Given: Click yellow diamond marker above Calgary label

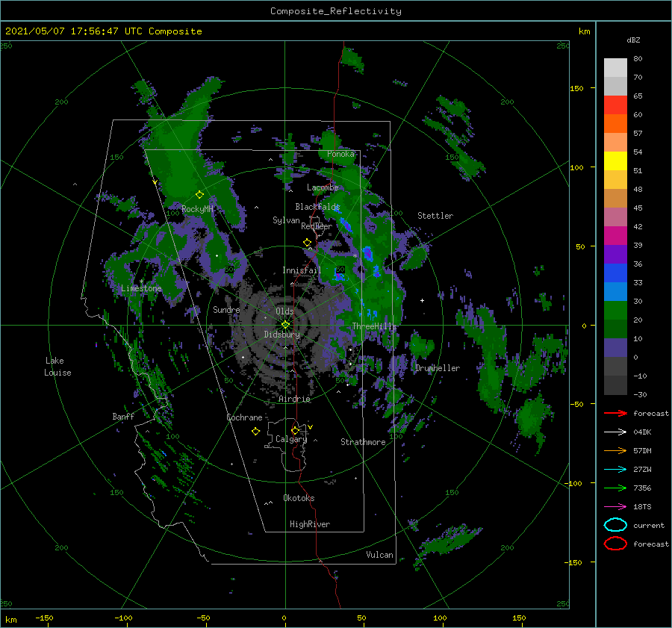Looking at the screenshot, I should tap(295, 430).
